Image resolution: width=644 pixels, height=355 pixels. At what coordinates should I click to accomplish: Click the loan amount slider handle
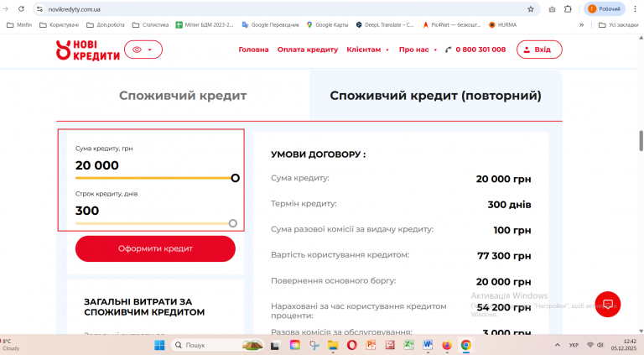click(235, 178)
